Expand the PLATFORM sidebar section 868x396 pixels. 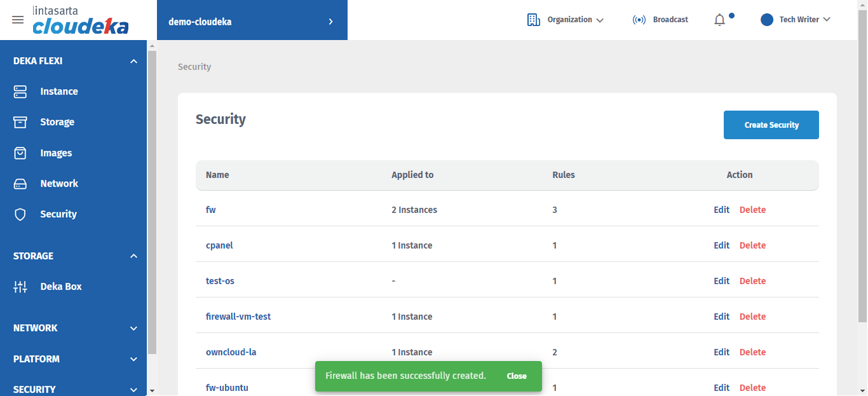pos(133,359)
